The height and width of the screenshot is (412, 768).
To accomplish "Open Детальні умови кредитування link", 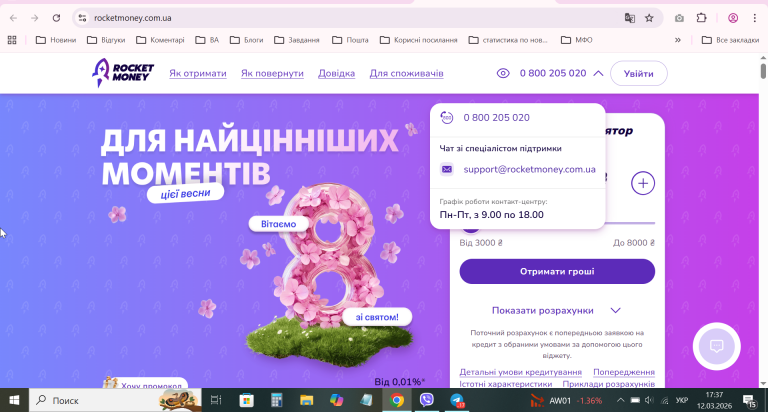I will [x=520, y=372].
